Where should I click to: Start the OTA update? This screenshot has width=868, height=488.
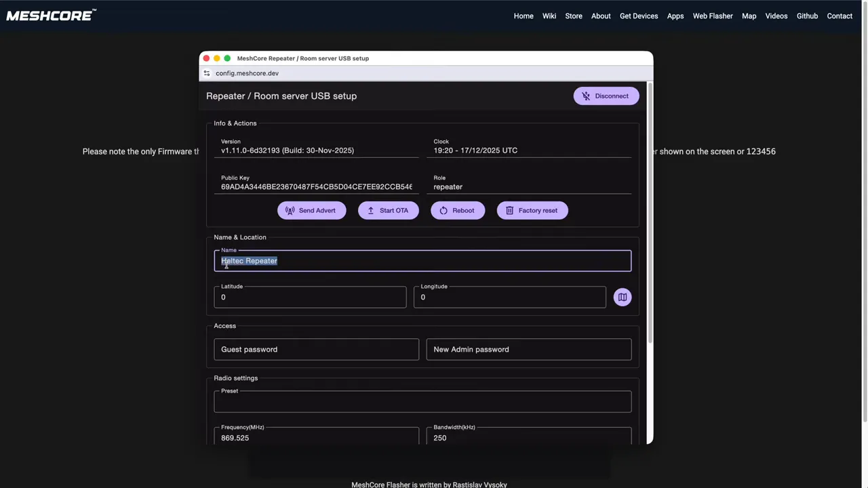point(389,210)
